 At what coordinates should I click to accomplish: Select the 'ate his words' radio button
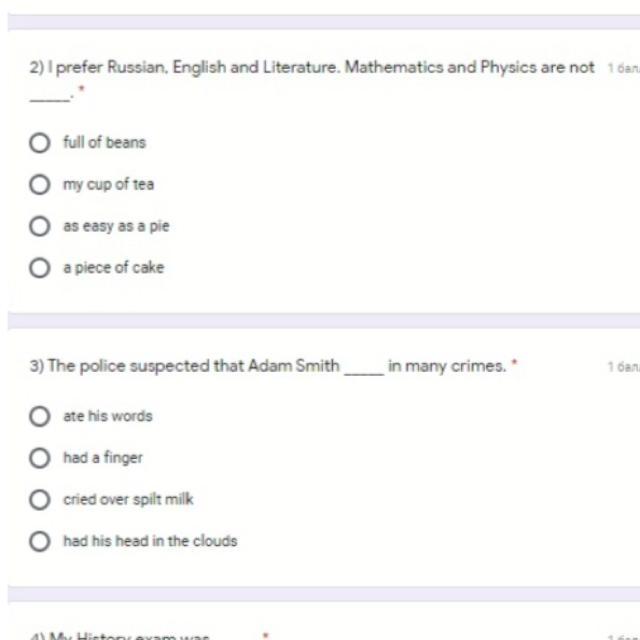40,416
